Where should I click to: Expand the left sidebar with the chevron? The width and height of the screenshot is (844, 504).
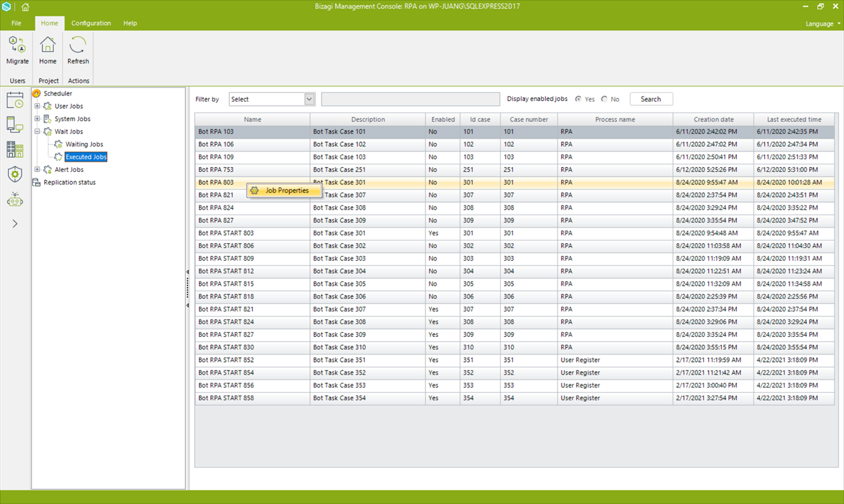pos(15,224)
